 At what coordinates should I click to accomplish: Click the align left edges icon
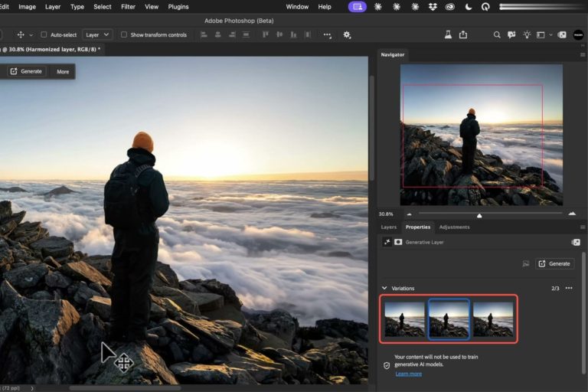(204, 35)
